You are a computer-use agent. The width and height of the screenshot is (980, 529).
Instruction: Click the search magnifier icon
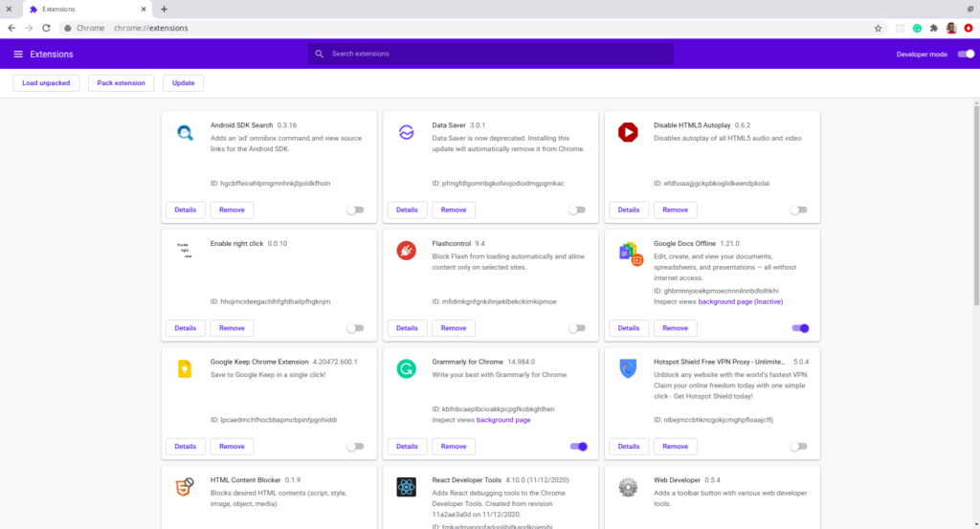[x=320, y=54]
